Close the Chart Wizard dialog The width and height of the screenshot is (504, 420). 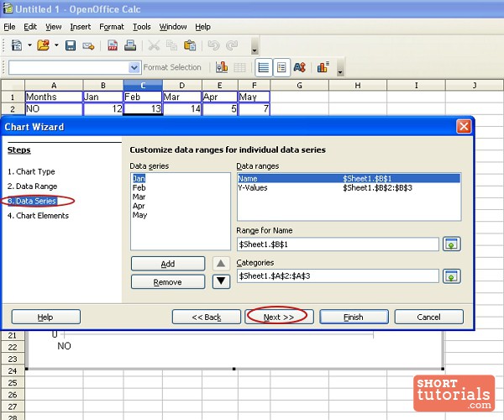(464, 127)
